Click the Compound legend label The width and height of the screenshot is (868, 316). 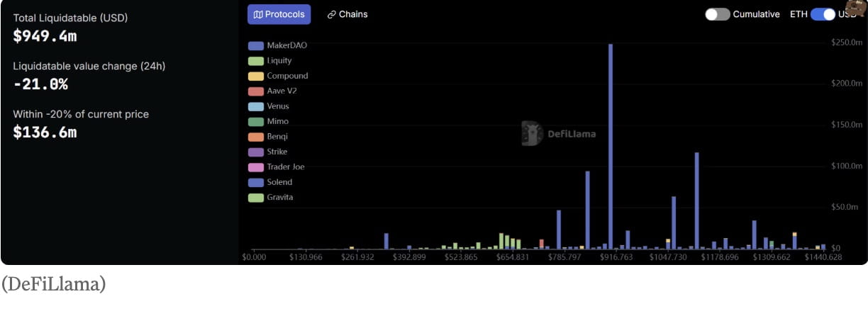pos(288,76)
